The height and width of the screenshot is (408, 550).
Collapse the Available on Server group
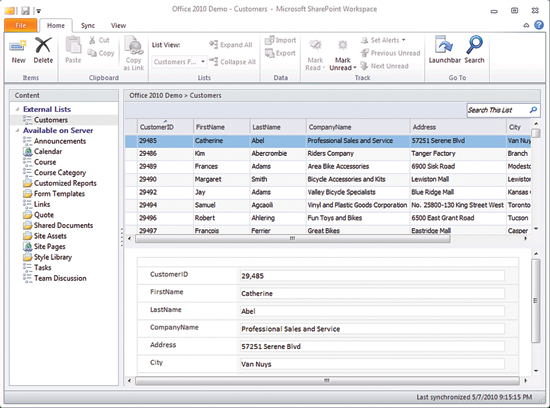point(17,131)
